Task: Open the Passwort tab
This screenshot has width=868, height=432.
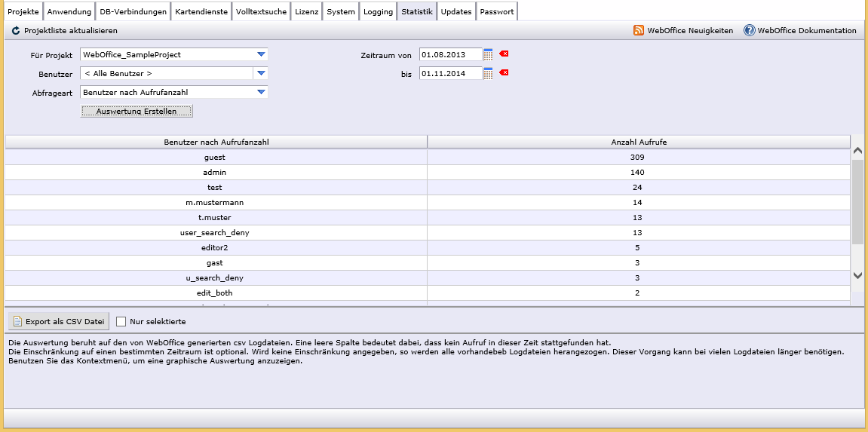Action: (496, 11)
